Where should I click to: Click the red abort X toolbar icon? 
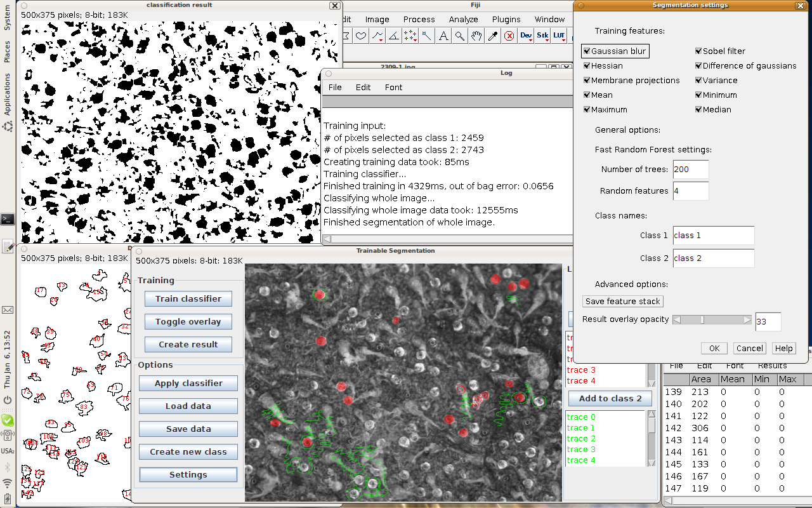[x=509, y=36]
